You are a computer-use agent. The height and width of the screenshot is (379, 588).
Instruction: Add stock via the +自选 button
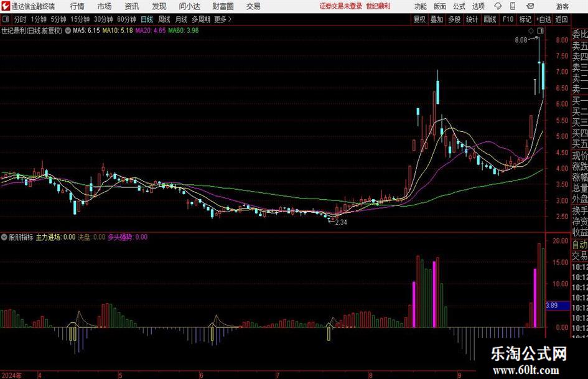544,19
